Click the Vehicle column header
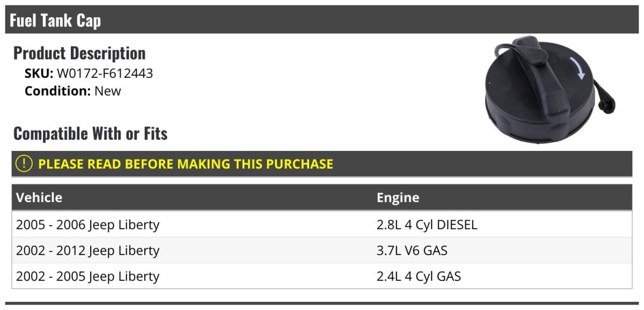This screenshot has width=644, height=310. (x=39, y=197)
